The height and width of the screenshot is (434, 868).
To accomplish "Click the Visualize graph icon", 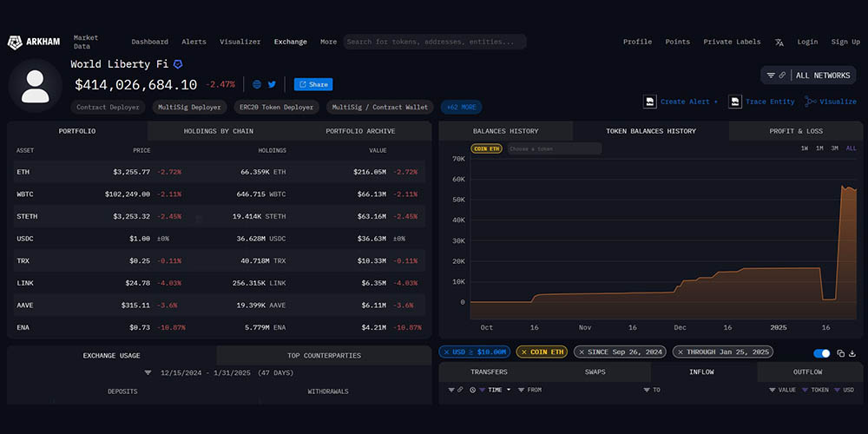I will click(811, 102).
